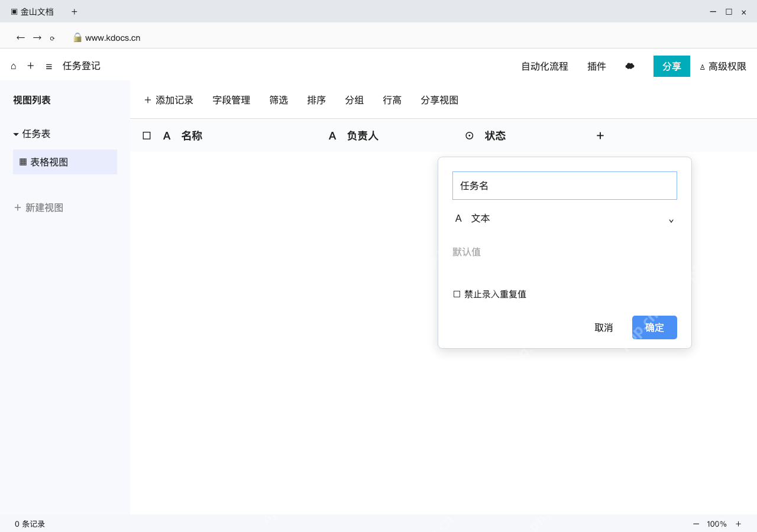Viewport: 757px width, 532px height.
Task: Reload the page with refresh icon
Action: tap(52, 38)
